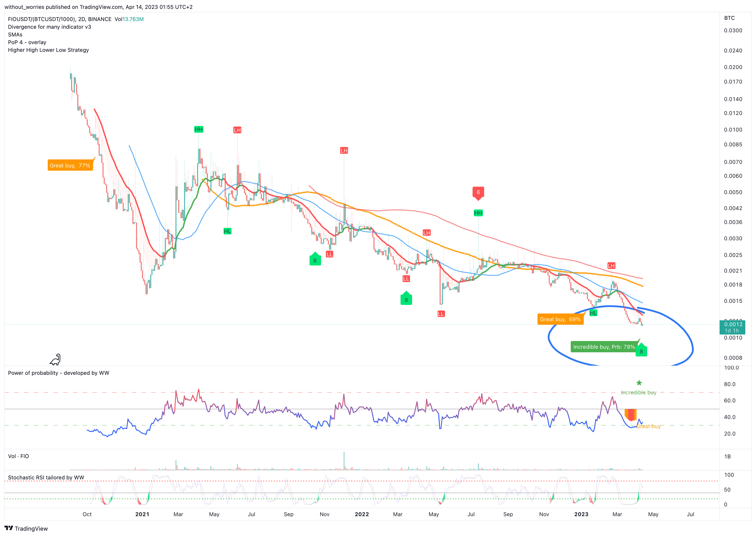756x536 pixels.
Task: Click the 'Incredible buy' text in probability pane
Action: pyautogui.click(x=639, y=392)
